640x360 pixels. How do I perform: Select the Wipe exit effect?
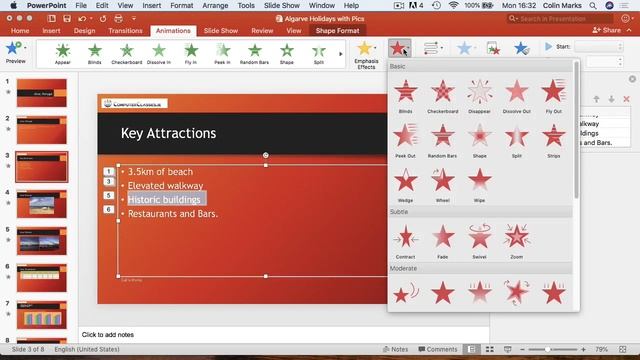[479, 185]
